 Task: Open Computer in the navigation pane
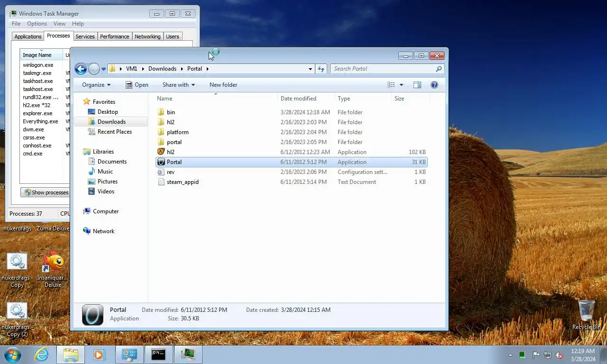[x=106, y=211]
